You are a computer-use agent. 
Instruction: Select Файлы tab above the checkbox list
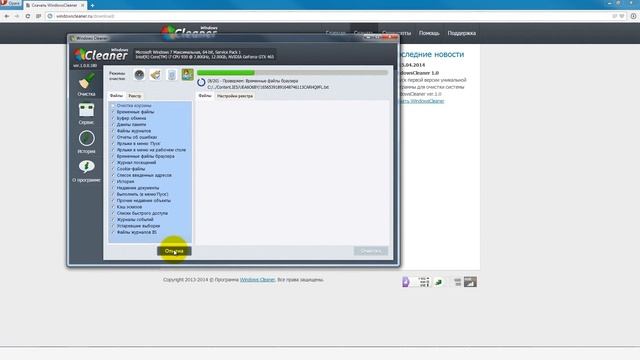116,96
